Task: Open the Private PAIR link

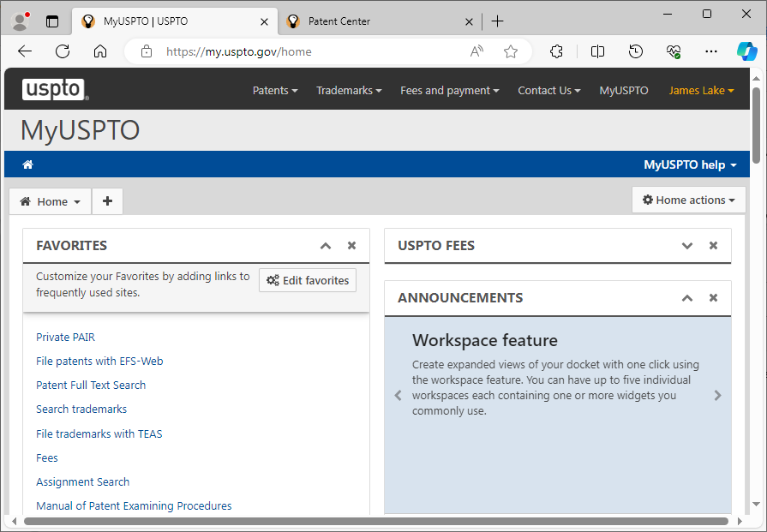Action: 65,337
